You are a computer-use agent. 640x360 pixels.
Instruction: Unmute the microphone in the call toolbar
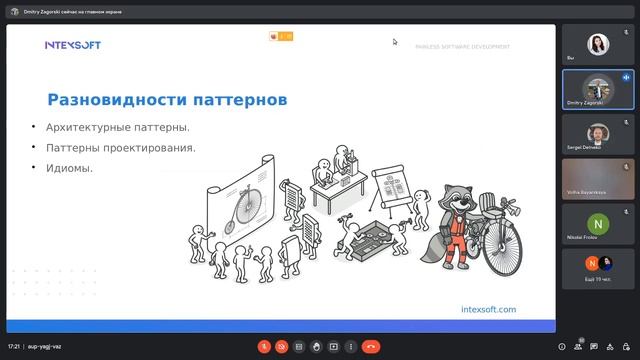pyautogui.click(x=264, y=347)
